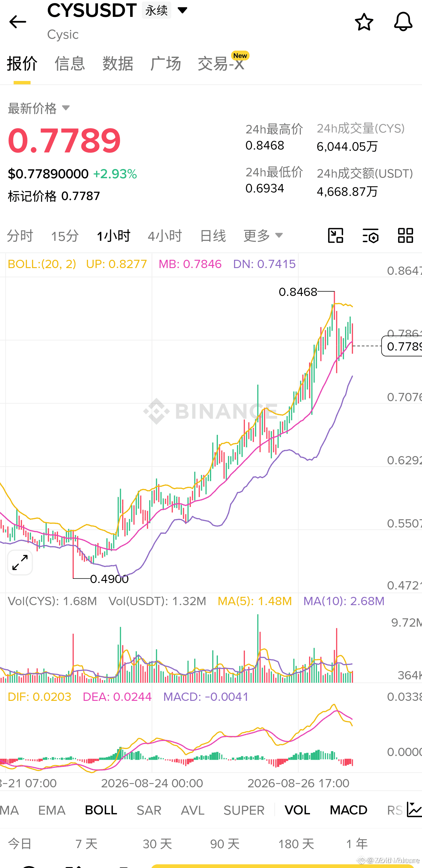Image resolution: width=422 pixels, height=868 pixels.
Task: Go back with the arrow icon
Action: point(17,22)
